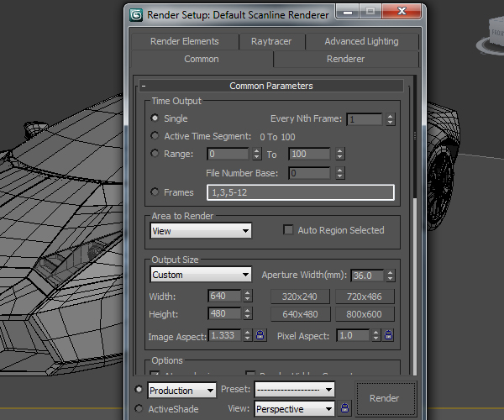Open the Preset dropdown
Viewport: 504px width, 420px height.
click(295, 390)
